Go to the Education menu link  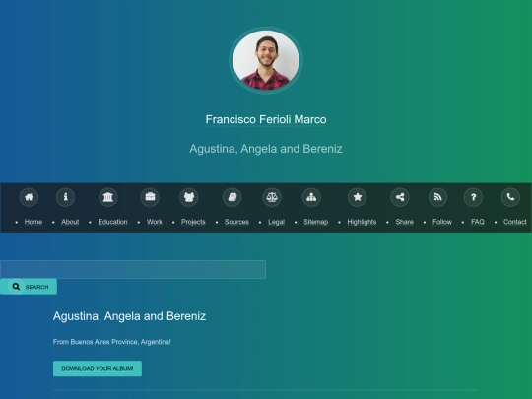[112, 222]
